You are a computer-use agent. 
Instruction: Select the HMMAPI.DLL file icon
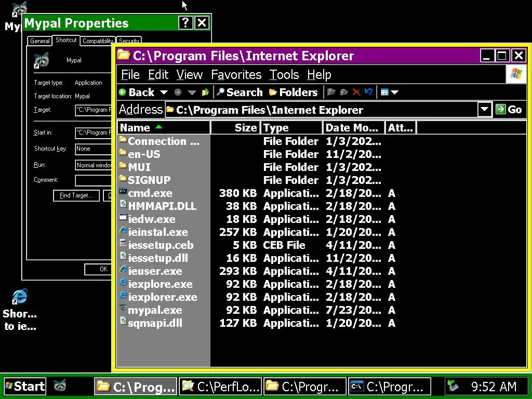[123, 204]
